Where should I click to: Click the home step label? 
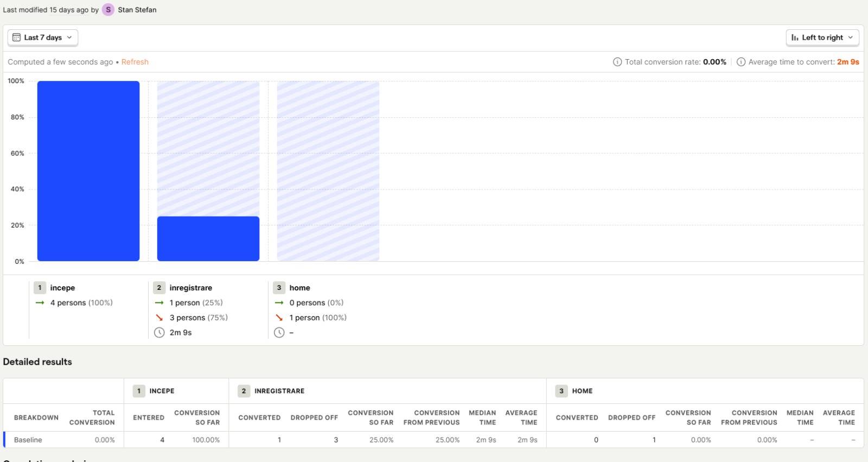pos(300,288)
